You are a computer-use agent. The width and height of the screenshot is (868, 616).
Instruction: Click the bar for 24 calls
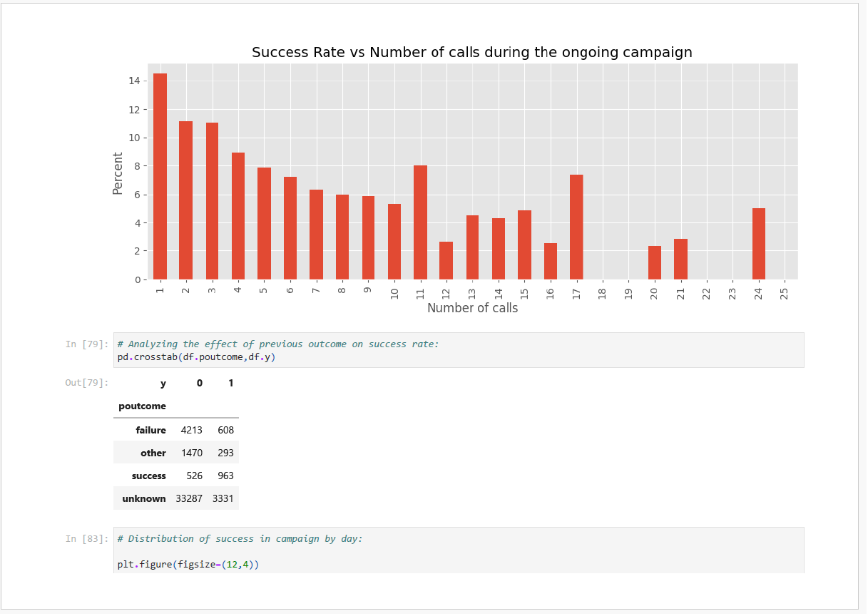[758, 244]
